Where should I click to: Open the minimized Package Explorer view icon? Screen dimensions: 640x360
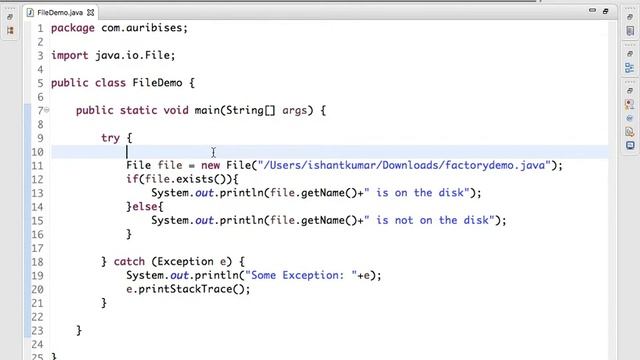tap(10, 31)
